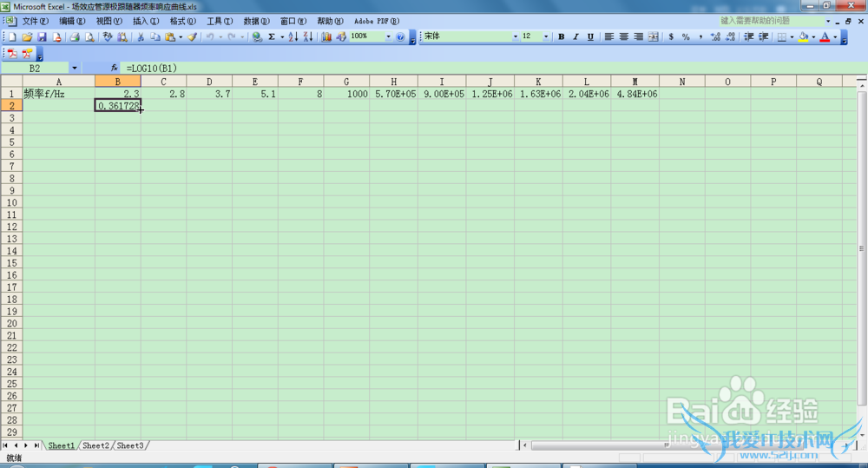The width and height of the screenshot is (868, 468).
Task: Convert to Adobe PDF icon
Action: click(12, 54)
